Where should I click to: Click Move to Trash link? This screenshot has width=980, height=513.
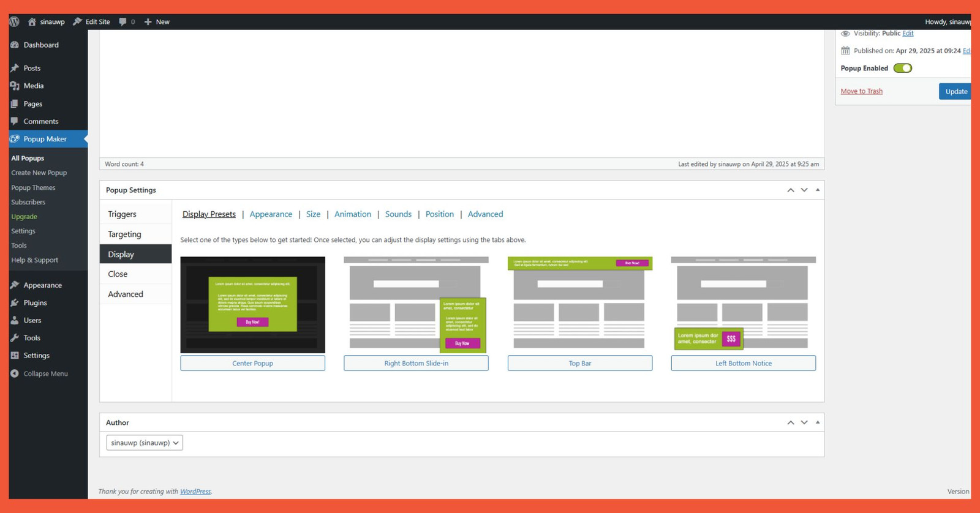tap(861, 91)
